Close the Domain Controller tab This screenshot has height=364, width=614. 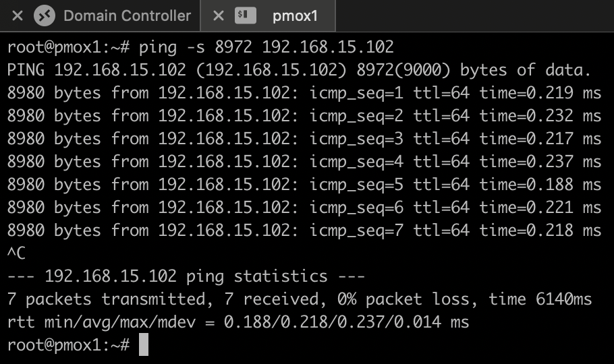tap(18, 16)
